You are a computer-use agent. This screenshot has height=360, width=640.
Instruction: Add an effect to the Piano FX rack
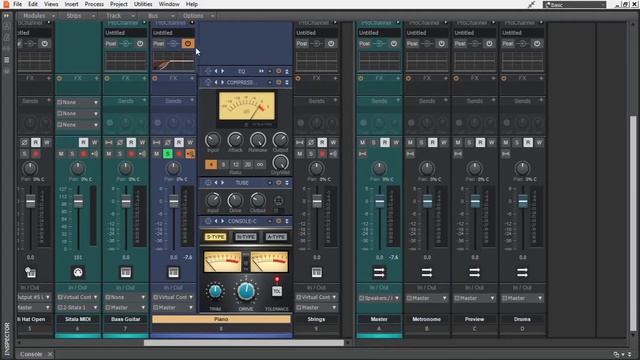click(192, 78)
